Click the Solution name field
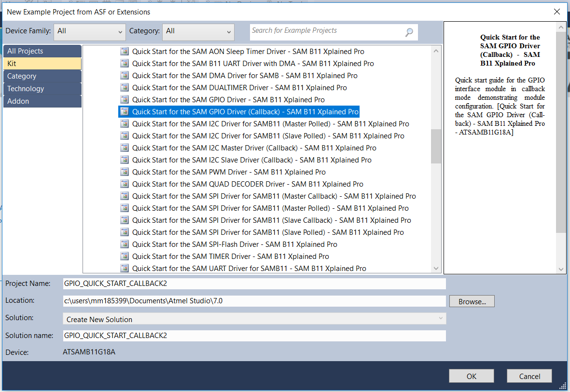 pyautogui.click(x=254, y=335)
